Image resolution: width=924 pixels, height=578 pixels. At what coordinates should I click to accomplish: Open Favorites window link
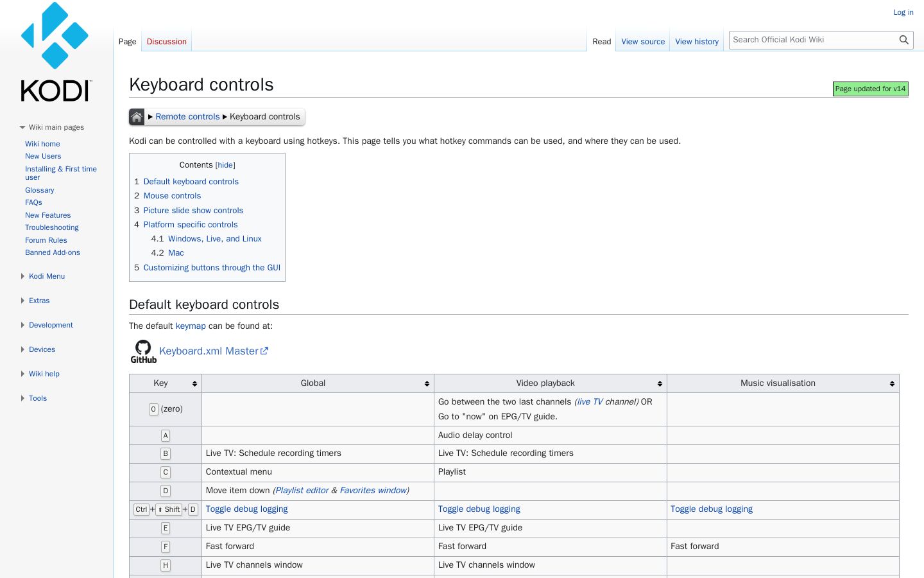(373, 491)
